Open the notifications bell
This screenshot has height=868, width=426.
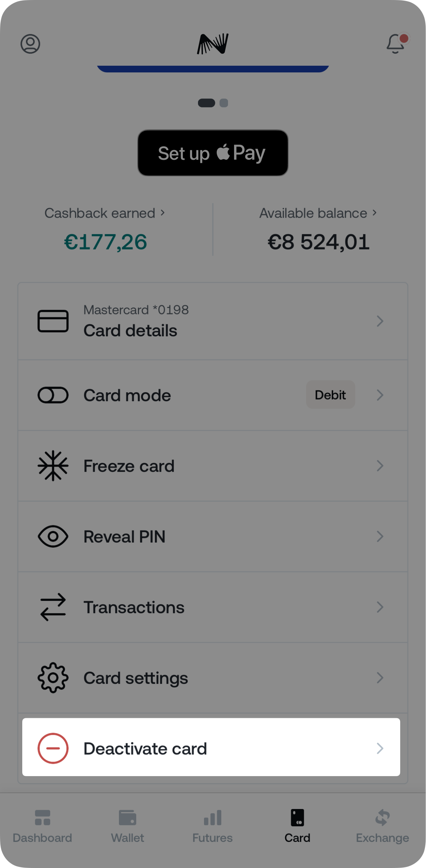pyautogui.click(x=396, y=44)
